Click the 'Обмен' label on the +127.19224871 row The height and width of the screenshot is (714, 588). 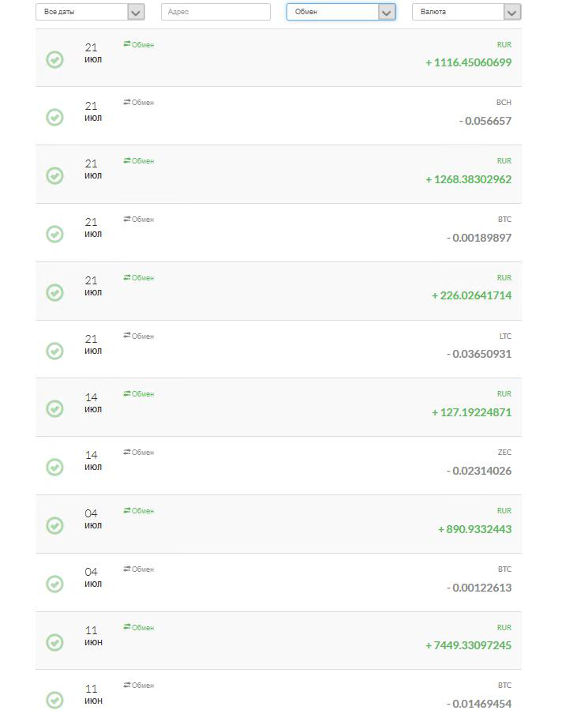(143, 394)
